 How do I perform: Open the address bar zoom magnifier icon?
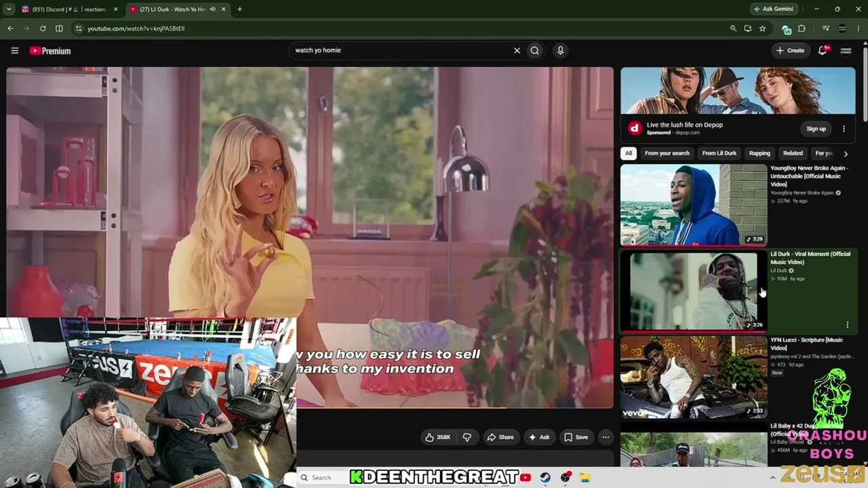click(x=733, y=28)
